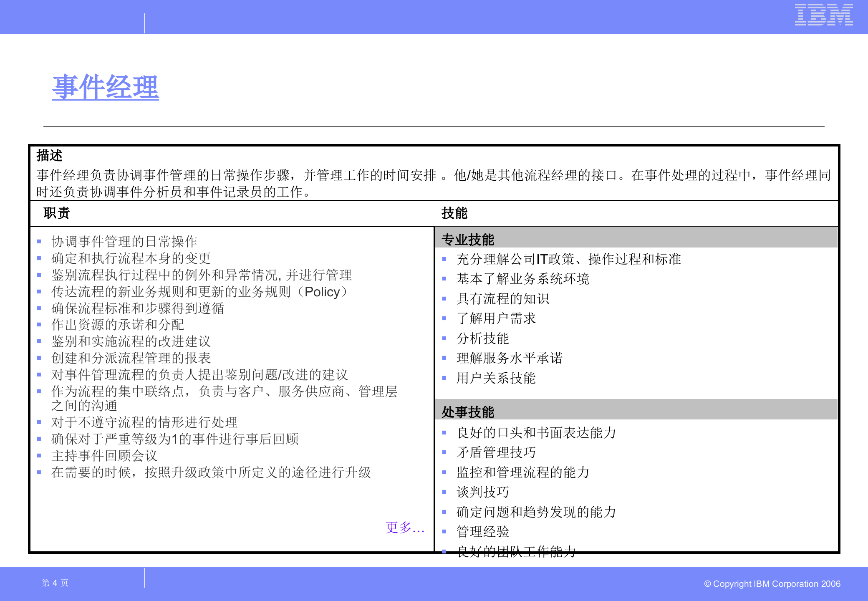Select the bullet item 分析技能
Screen dimensions: 868x601
(x=483, y=339)
